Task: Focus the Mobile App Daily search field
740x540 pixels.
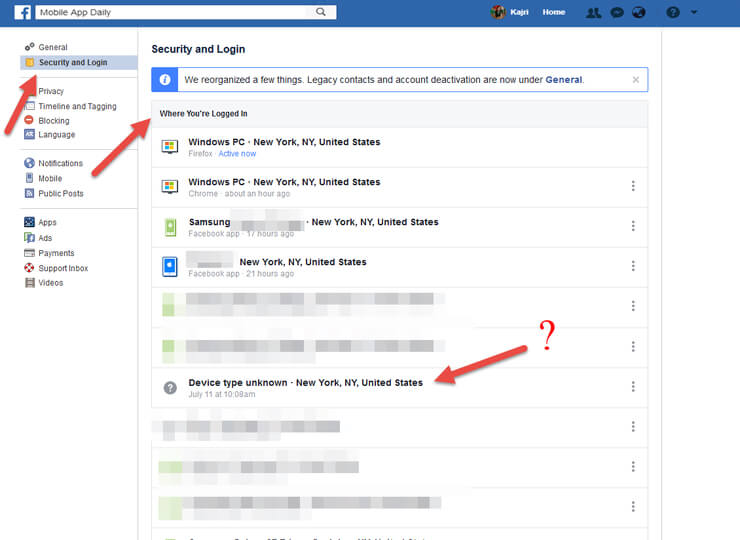Action: tap(186, 12)
